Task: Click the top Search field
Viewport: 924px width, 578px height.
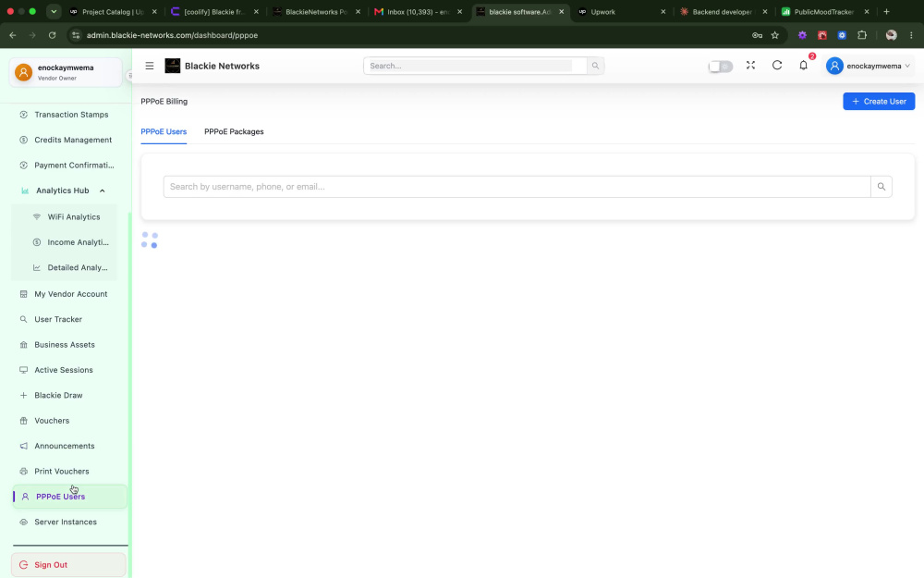Action: [x=475, y=66]
